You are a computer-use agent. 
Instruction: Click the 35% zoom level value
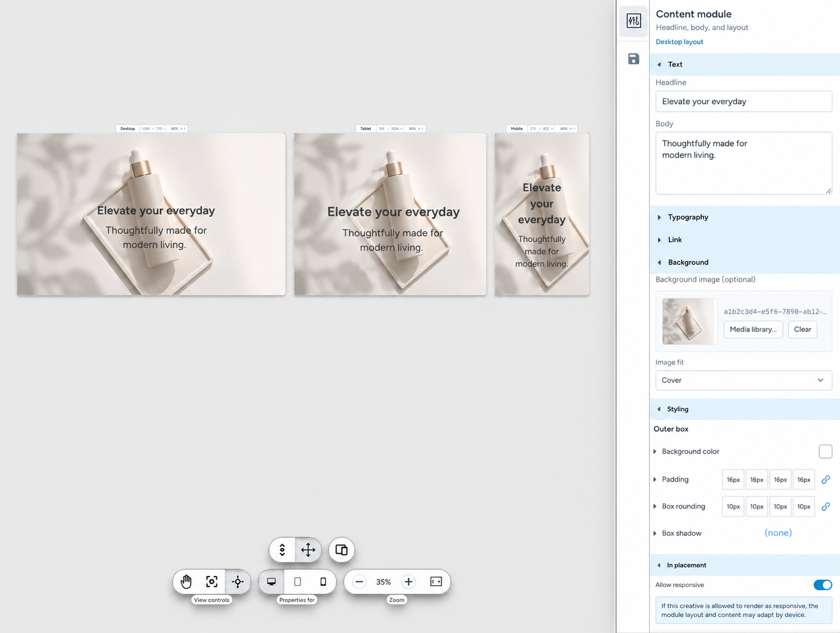[x=384, y=582]
